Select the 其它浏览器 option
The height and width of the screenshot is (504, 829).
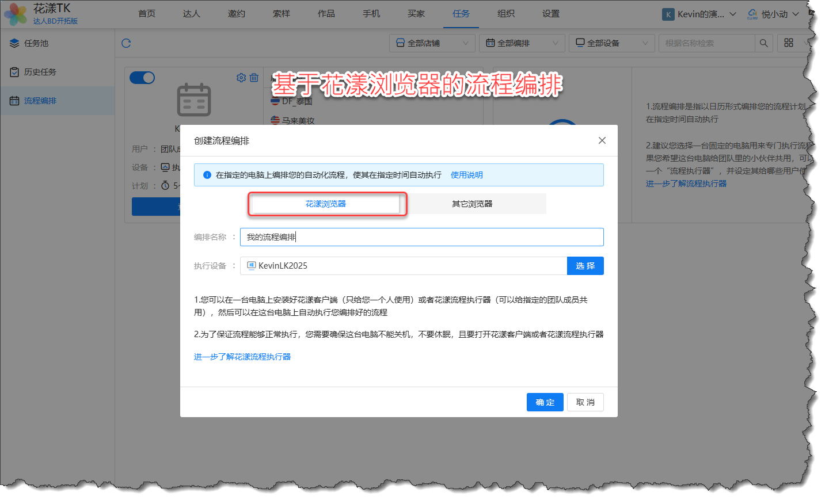coord(472,204)
